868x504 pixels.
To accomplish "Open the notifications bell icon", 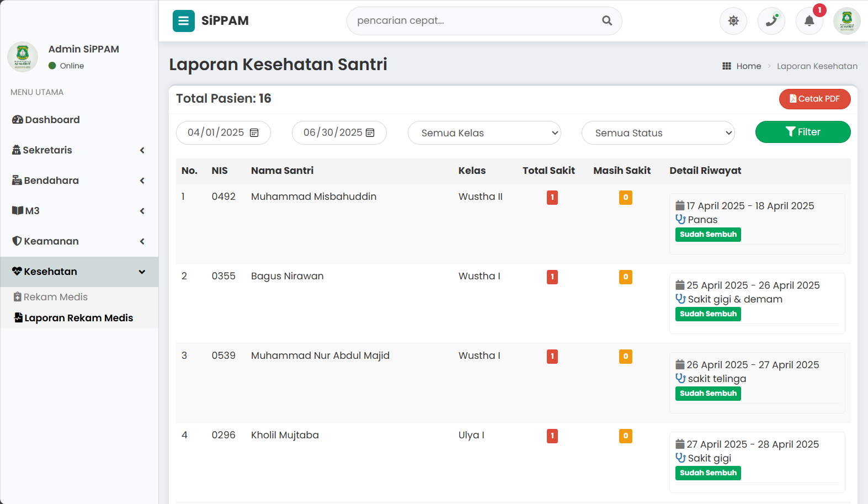I will point(809,21).
